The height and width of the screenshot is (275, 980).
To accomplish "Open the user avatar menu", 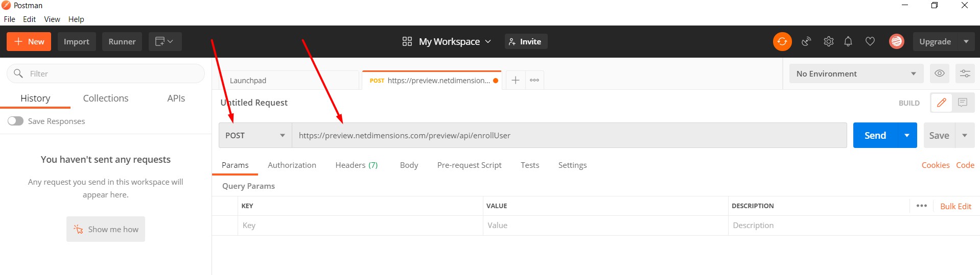I will point(896,41).
